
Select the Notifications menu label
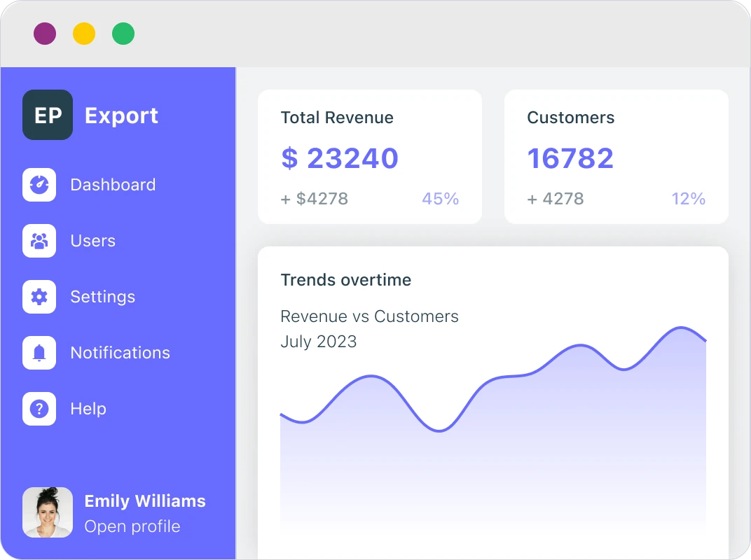pyautogui.click(x=120, y=353)
